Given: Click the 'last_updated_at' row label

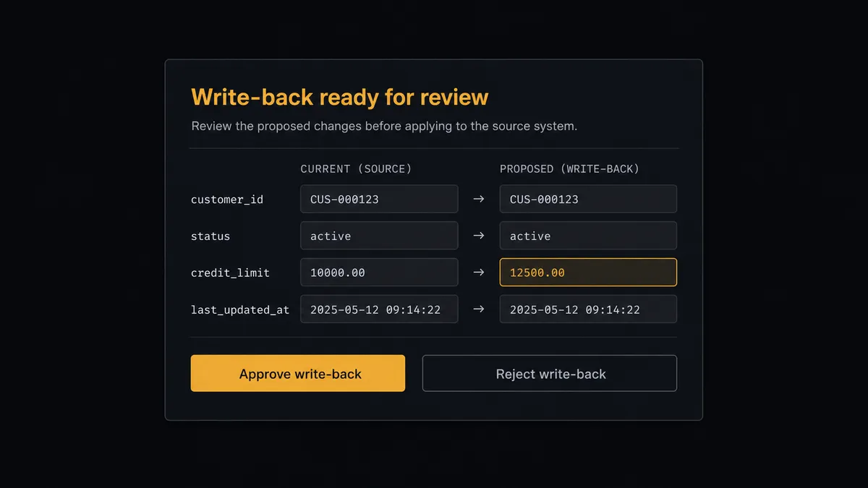Looking at the screenshot, I should [240, 310].
